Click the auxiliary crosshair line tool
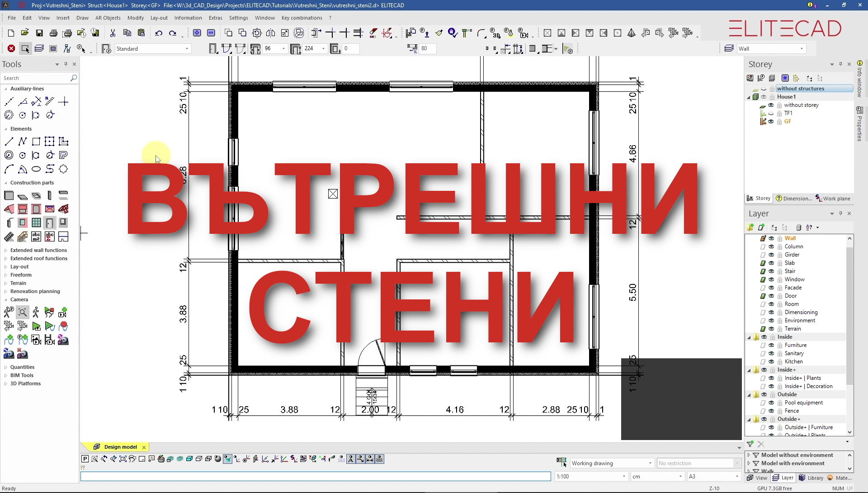The image size is (868, 493). 63,102
